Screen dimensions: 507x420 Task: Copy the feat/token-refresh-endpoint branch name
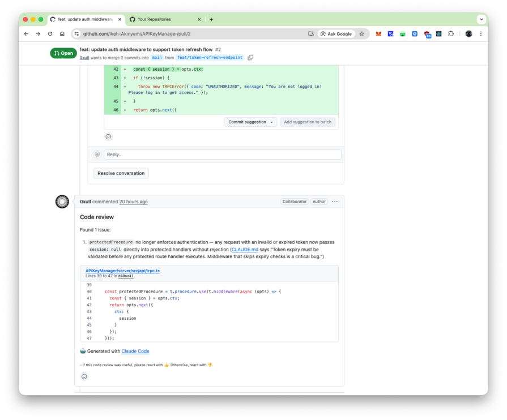point(250,58)
